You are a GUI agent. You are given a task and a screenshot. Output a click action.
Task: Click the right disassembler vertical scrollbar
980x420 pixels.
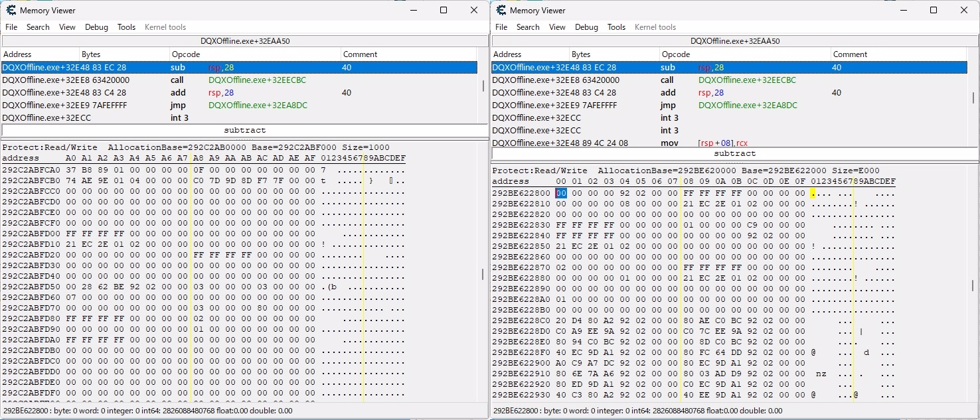pos(973,98)
